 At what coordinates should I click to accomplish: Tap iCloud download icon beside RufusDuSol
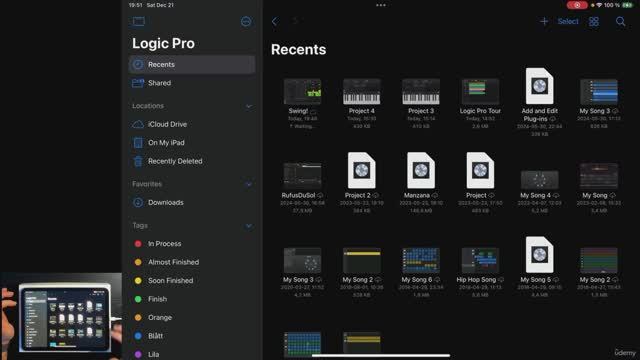[320, 196]
